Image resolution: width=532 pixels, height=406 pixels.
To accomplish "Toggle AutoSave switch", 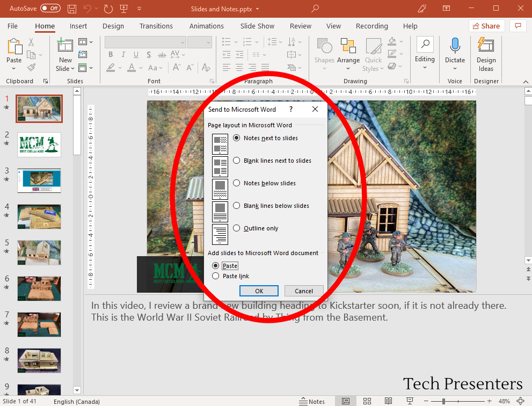I will 50,8.
